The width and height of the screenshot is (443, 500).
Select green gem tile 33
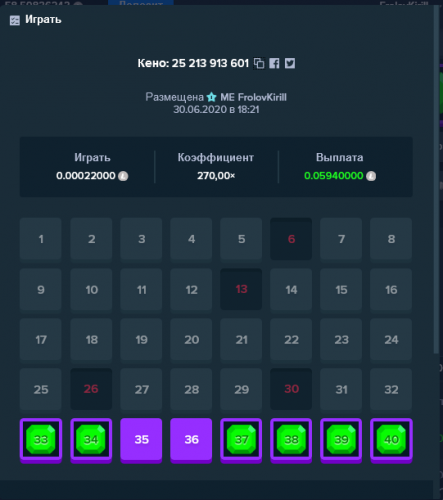[41, 440]
